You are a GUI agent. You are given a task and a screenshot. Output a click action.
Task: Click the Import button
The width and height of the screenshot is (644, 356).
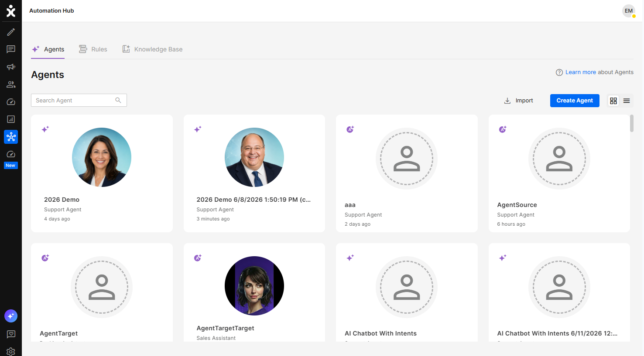click(x=519, y=101)
